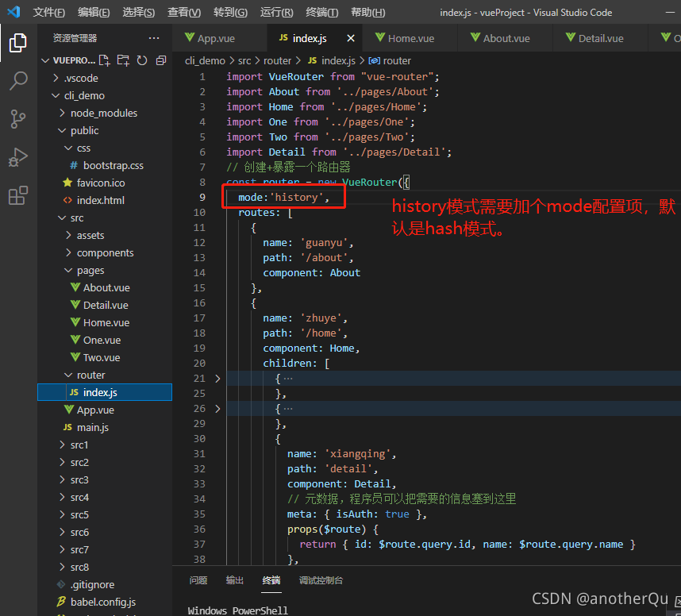The image size is (681, 616).
Task: Click the router symbol in breadcrumb
Action: click(x=390, y=61)
